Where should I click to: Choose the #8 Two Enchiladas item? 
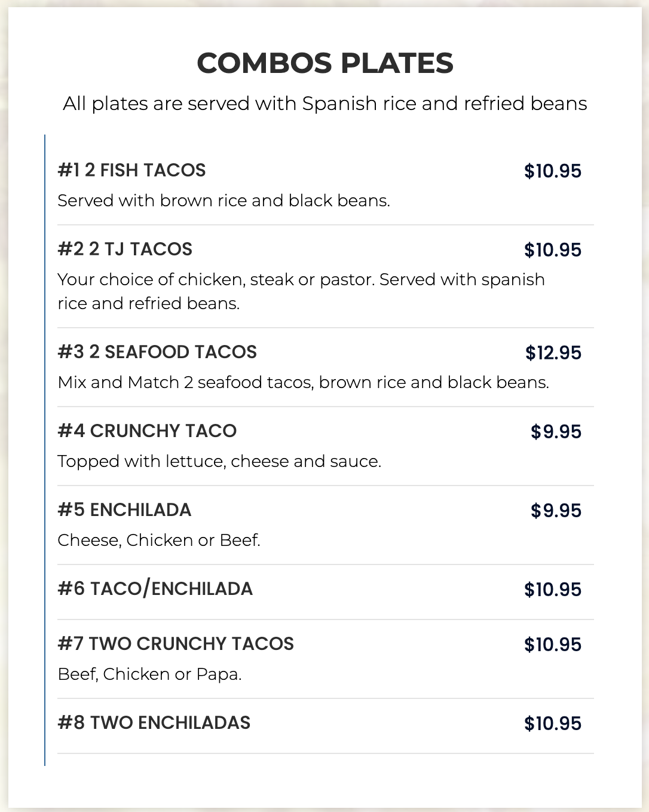click(154, 723)
